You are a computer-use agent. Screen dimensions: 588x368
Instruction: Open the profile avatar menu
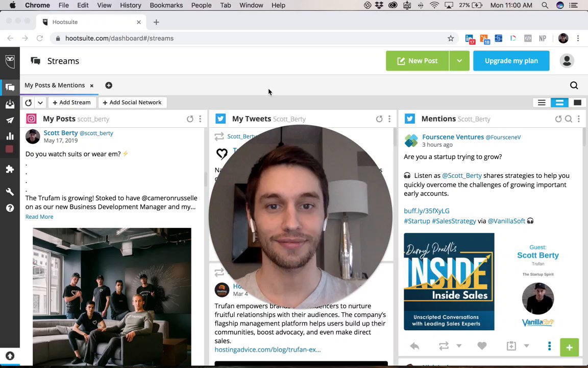(567, 61)
